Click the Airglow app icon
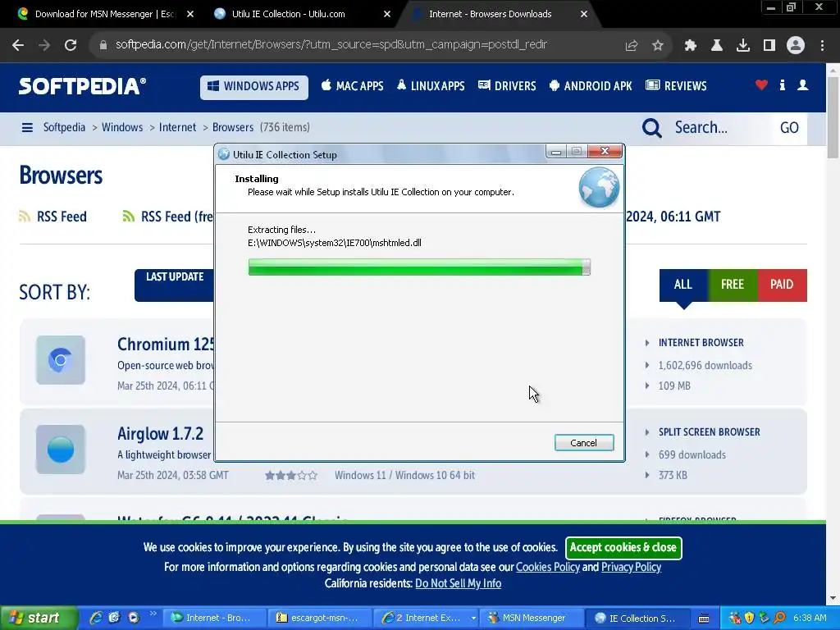The height and width of the screenshot is (630, 840). (x=61, y=450)
